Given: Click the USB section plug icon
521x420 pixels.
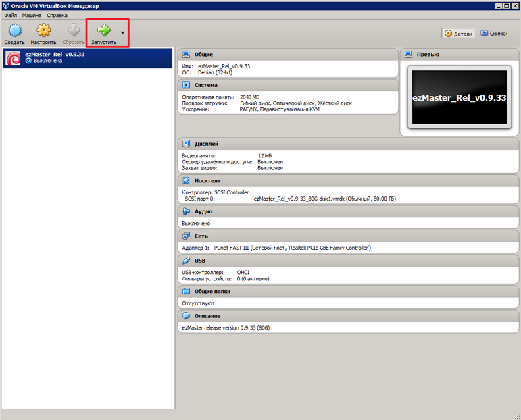Looking at the screenshot, I should (x=186, y=260).
